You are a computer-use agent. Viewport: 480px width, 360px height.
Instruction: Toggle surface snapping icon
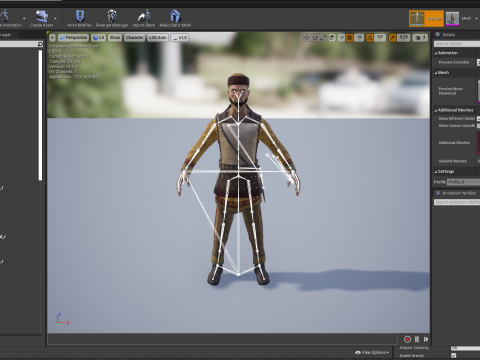341,38
